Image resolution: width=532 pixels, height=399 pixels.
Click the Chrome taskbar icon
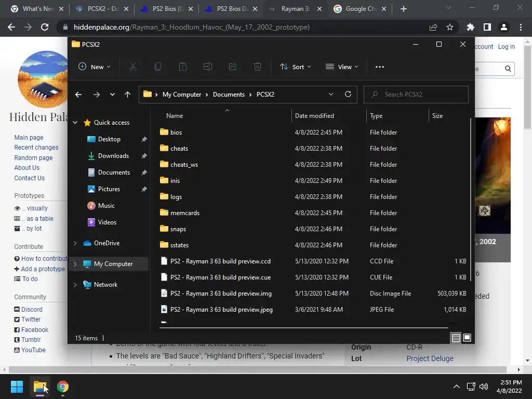click(63, 387)
